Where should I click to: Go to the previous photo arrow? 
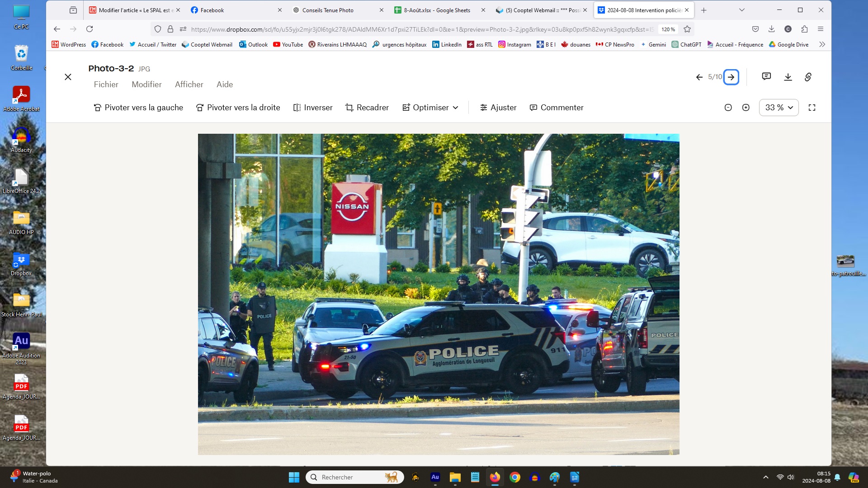pos(699,77)
